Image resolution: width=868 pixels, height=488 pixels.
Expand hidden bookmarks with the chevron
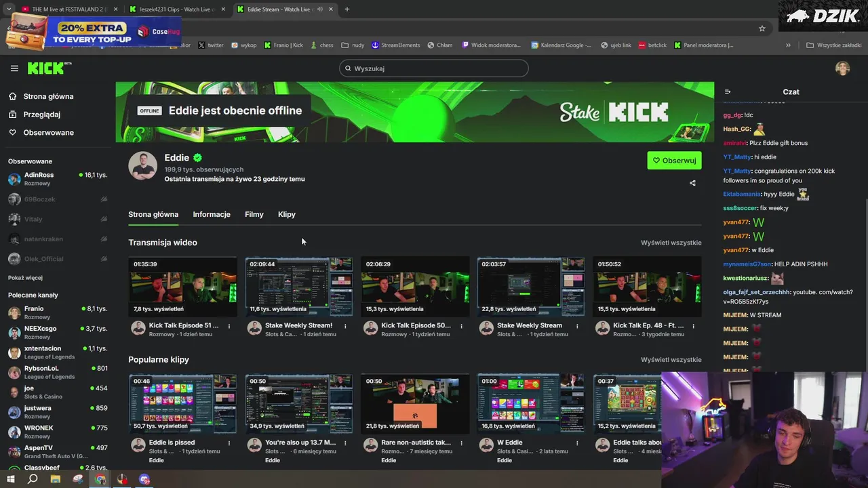pyautogui.click(x=788, y=45)
